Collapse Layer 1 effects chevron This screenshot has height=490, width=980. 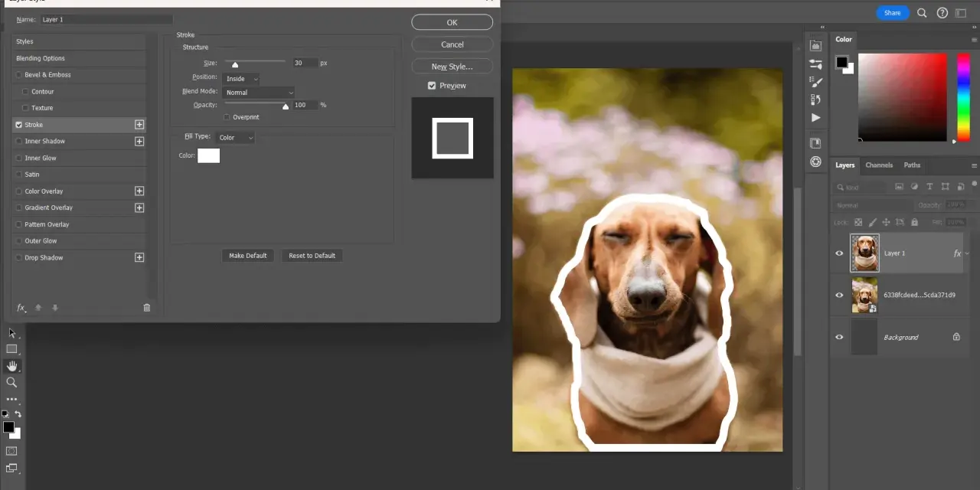click(x=967, y=253)
